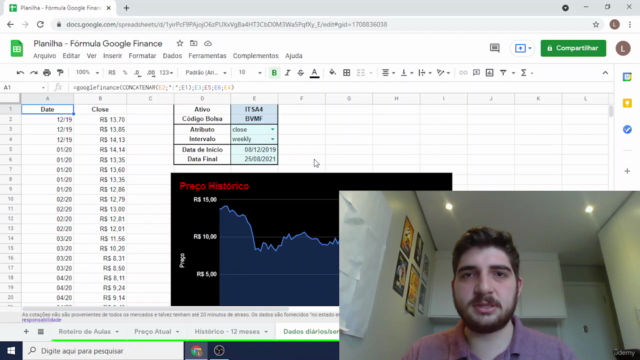The width and height of the screenshot is (640, 360).
Task: Toggle strikethrough formatting
Action: tap(300, 73)
